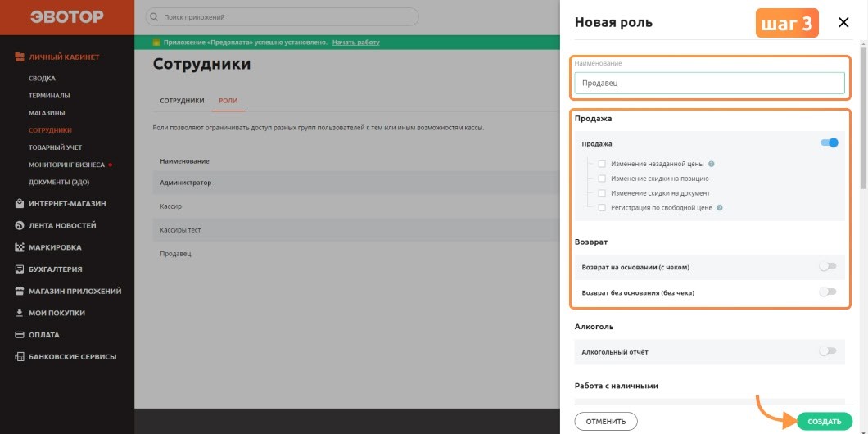Click the Отменить button
Viewport: 868px width, 434px height.
[x=606, y=421]
